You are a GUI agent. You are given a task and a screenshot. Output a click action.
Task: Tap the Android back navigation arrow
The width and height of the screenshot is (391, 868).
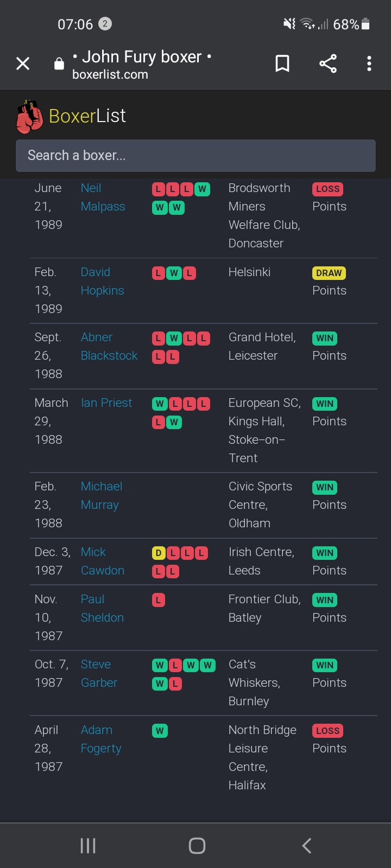(x=307, y=845)
